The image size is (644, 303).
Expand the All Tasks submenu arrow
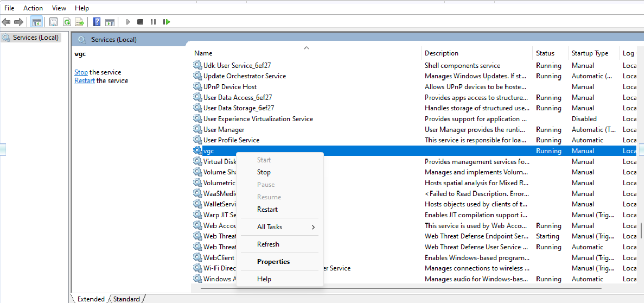tap(313, 227)
